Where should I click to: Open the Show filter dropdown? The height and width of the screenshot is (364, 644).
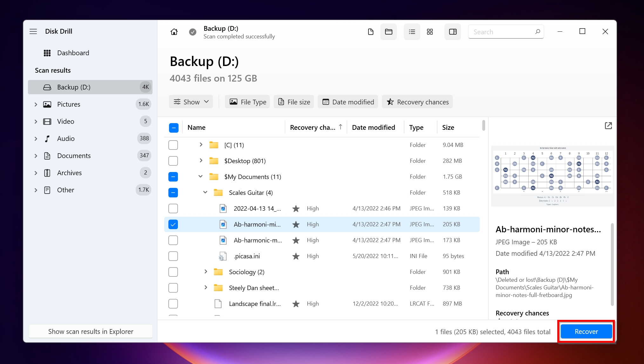pyautogui.click(x=191, y=102)
